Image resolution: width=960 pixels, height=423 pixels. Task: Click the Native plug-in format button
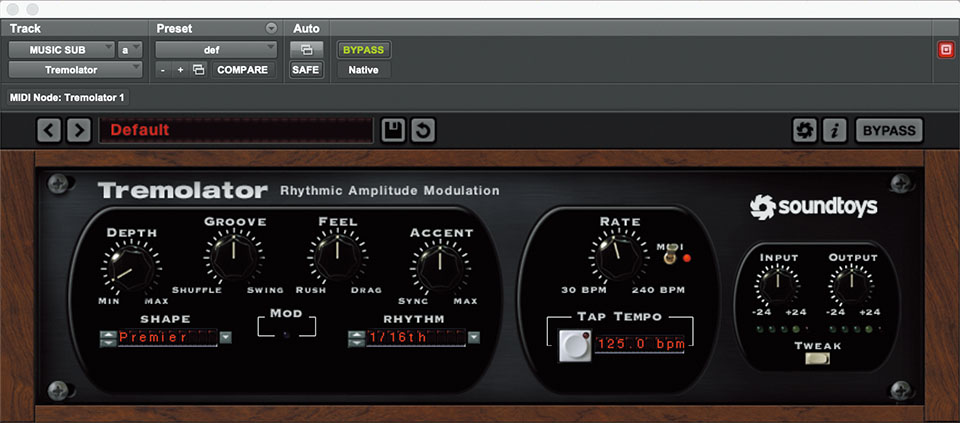[x=364, y=70]
